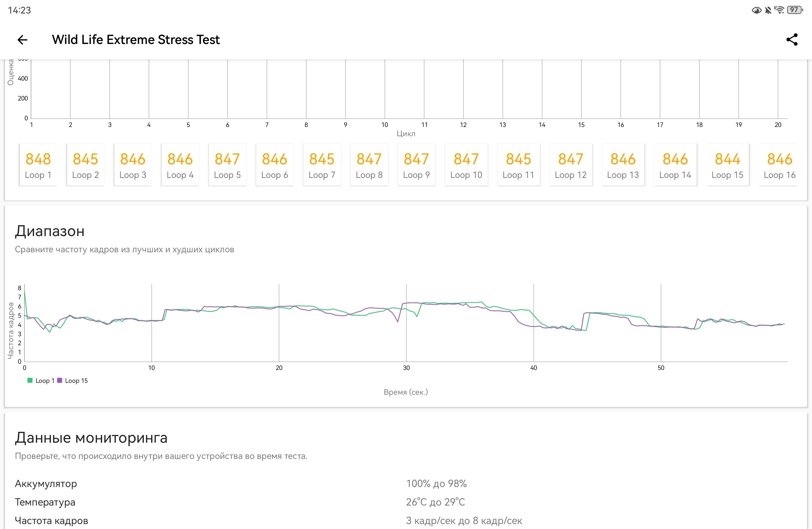The image size is (812, 529).
Task: Select the Loop 2 score card
Action: point(85,165)
